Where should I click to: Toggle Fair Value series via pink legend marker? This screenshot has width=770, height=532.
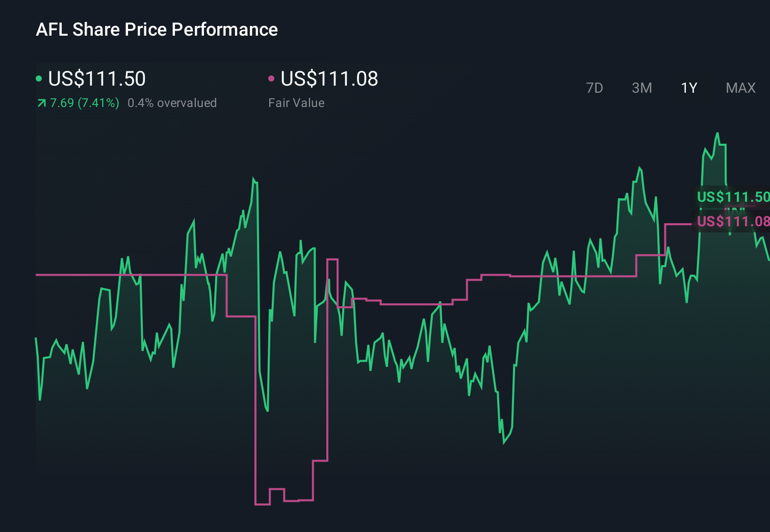click(x=272, y=78)
